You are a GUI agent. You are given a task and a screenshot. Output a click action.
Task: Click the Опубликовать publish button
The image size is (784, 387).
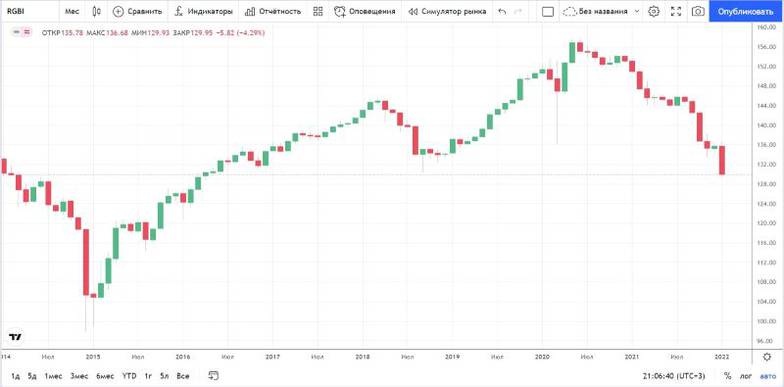(745, 11)
